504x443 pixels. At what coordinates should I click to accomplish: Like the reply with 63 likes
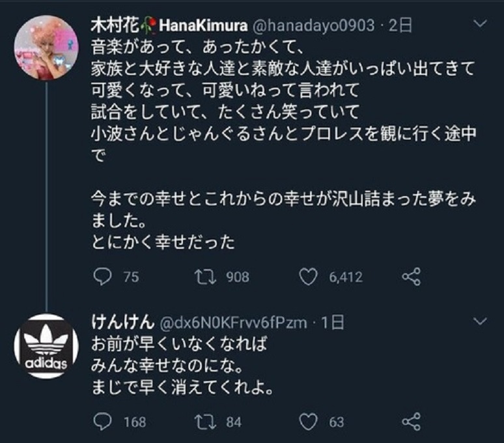pyautogui.click(x=308, y=422)
